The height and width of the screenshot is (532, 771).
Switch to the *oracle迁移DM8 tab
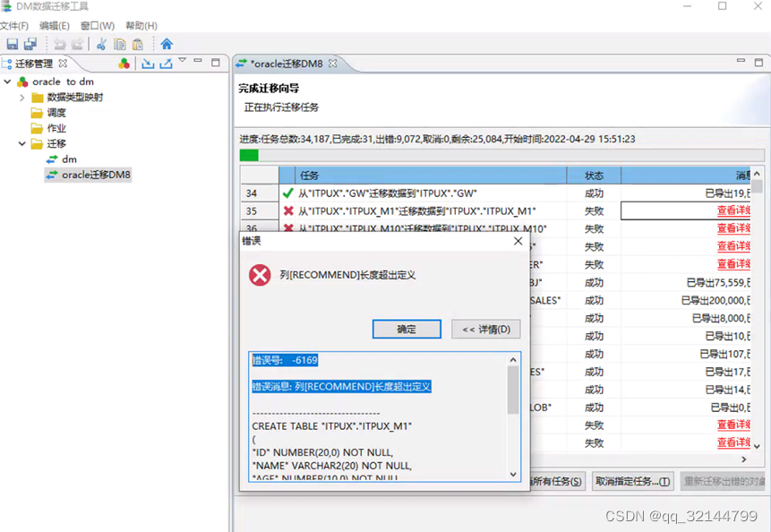(287, 64)
